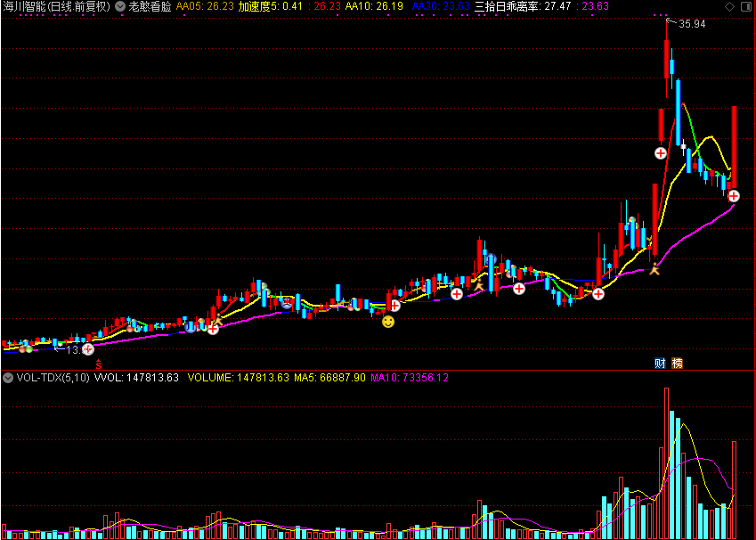Viewport: 756px width, 540px height.
Task: Click the yellow smiley face signal marker
Action: pyautogui.click(x=388, y=321)
